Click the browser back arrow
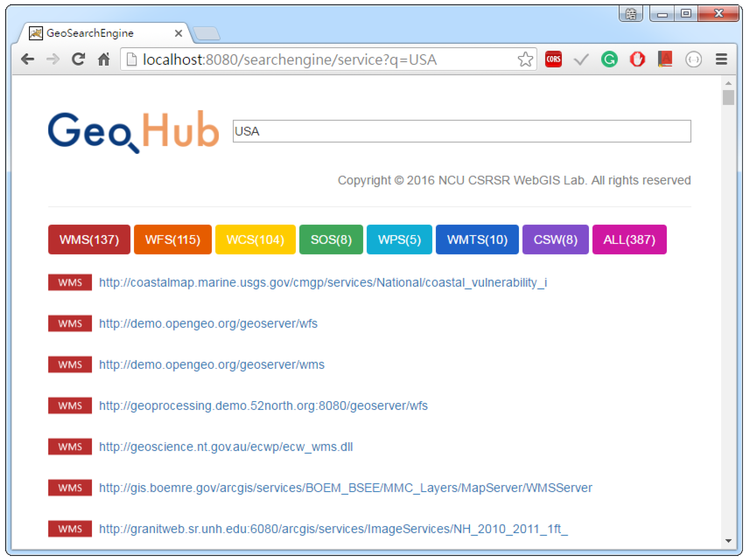Viewport: 749px width, 560px height. pos(28,60)
